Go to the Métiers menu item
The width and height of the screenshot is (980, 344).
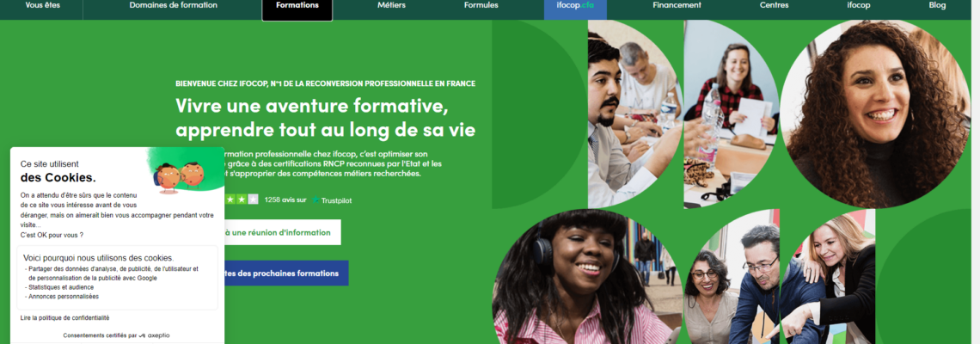pos(391,5)
